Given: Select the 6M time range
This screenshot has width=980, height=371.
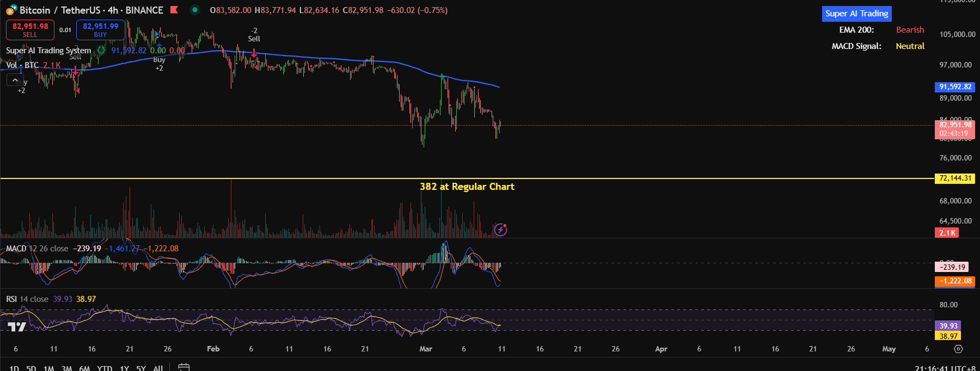Looking at the screenshot, I should (x=84, y=368).
